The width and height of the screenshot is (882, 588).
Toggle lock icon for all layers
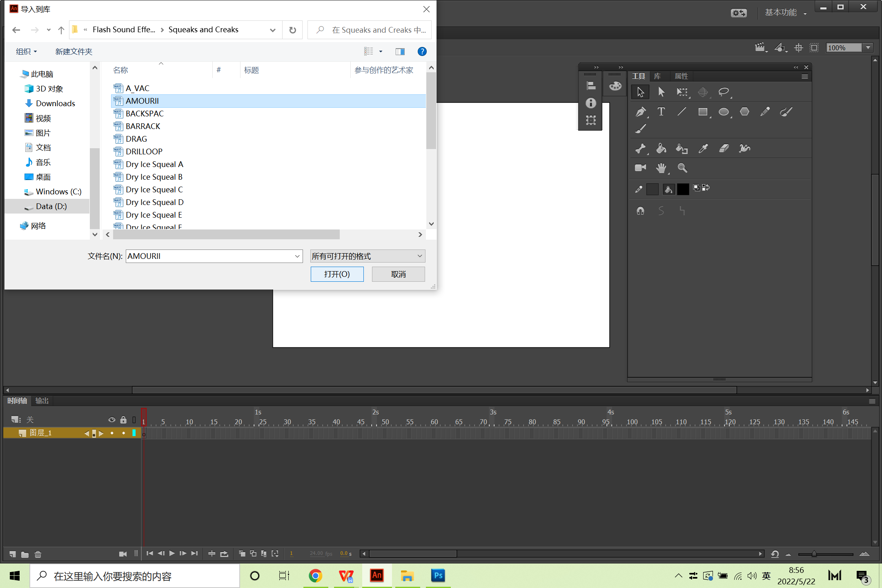(123, 420)
